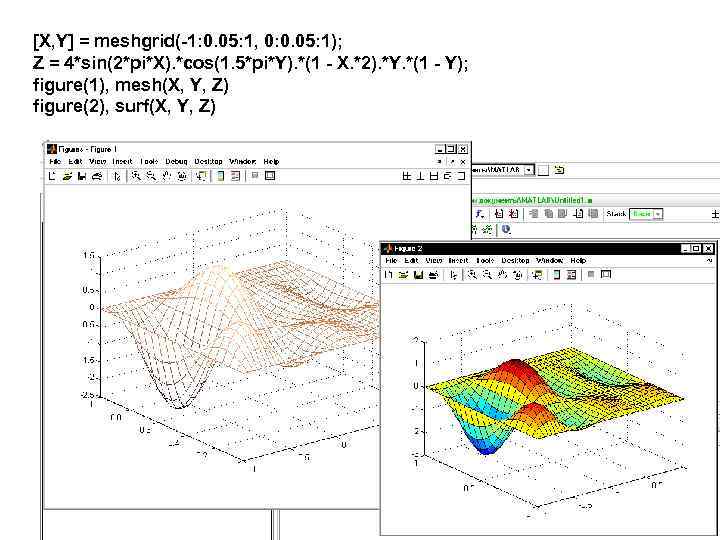This screenshot has width=720, height=540.
Task: Click function browser fx icon in editor
Action: click(x=479, y=214)
